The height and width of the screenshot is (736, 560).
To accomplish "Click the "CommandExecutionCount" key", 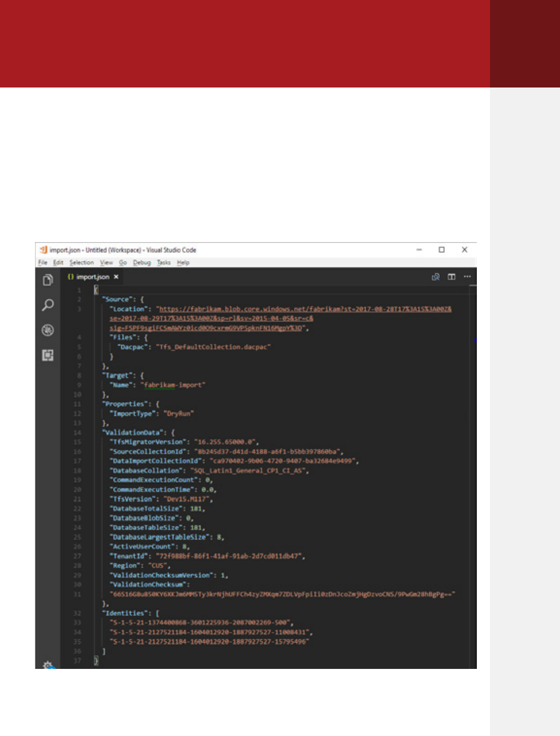I will point(154,480).
